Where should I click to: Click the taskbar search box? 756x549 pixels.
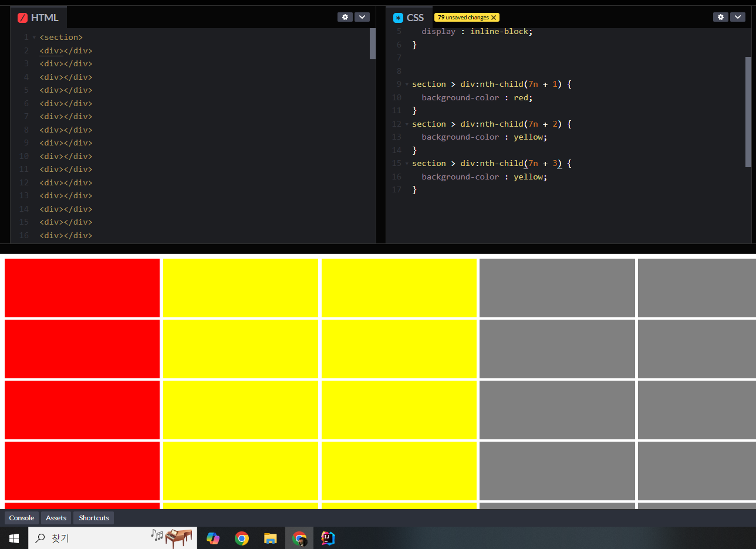113,538
